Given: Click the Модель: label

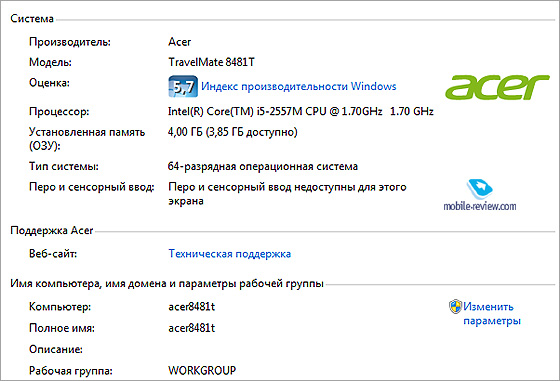Looking at the screenshot, I should tap(50, 62).
